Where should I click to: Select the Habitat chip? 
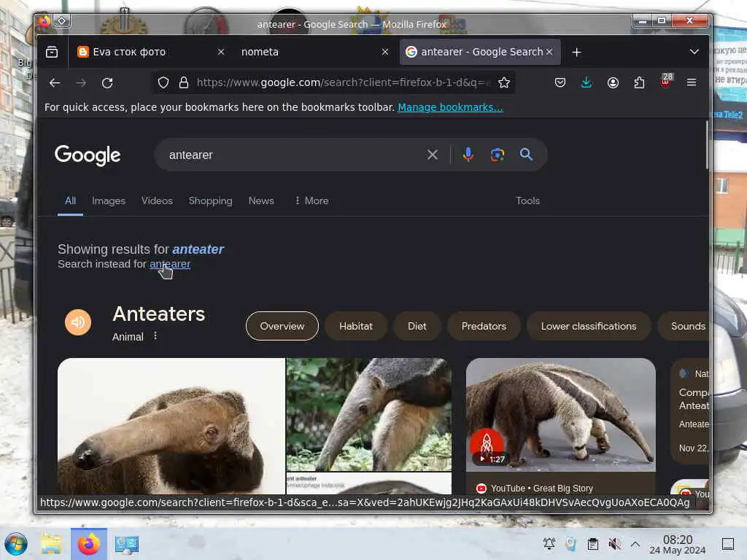[x=356, y=326]
